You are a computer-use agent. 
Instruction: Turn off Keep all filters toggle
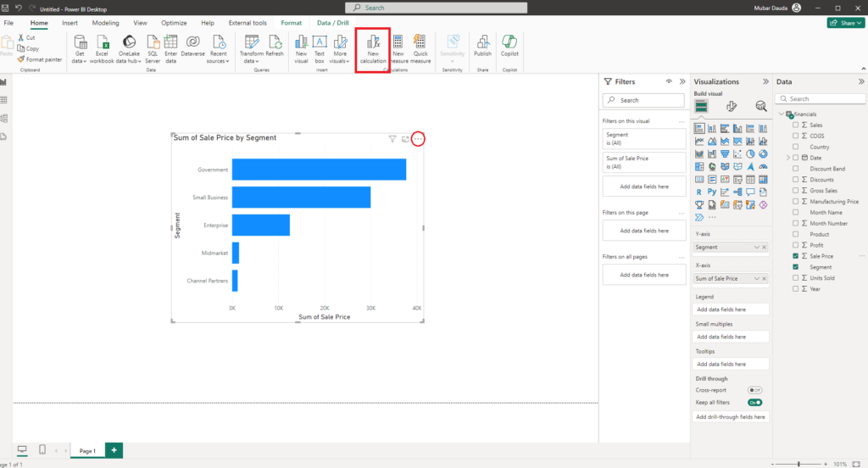(754, 403)
